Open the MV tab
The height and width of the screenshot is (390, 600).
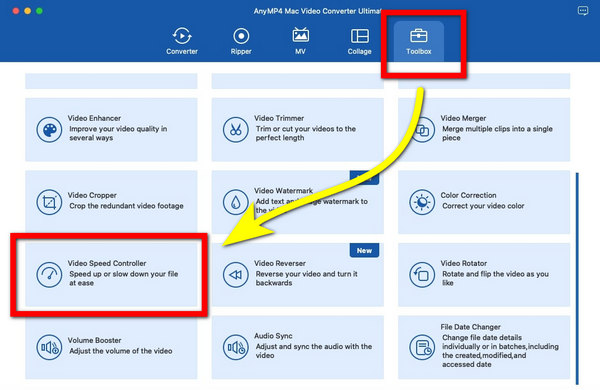(x=300, y=41)
